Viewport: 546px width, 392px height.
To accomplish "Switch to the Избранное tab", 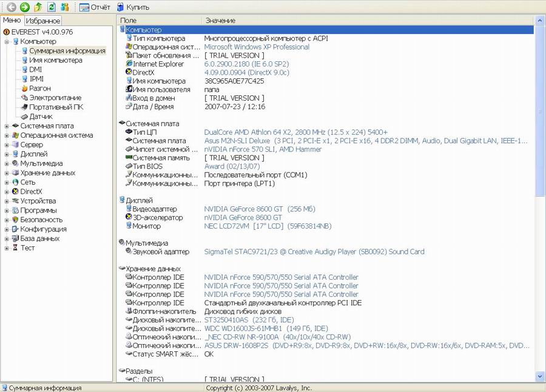I will click(x=42, y=21).
